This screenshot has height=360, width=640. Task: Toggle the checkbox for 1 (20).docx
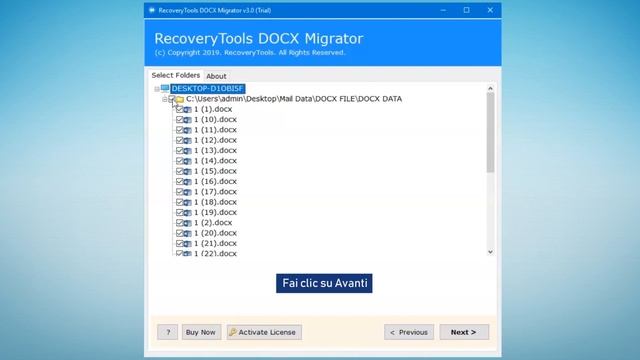[180, 233]
